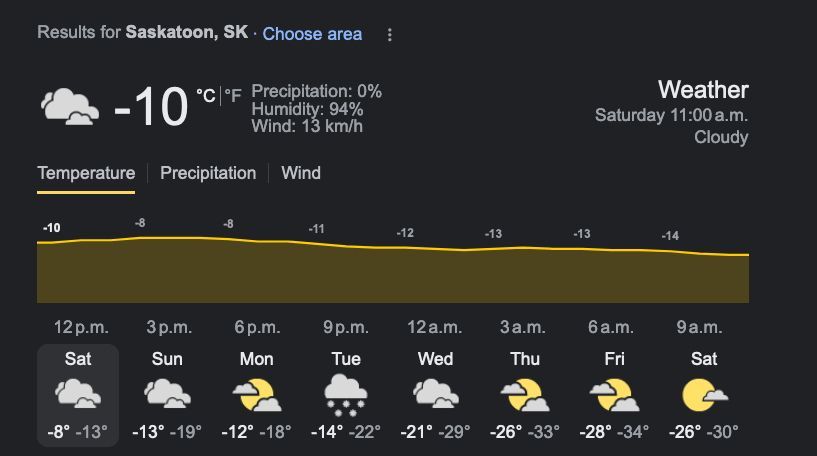Open the three-dot more options menu
817x456 pixels.
coord(390,34)
